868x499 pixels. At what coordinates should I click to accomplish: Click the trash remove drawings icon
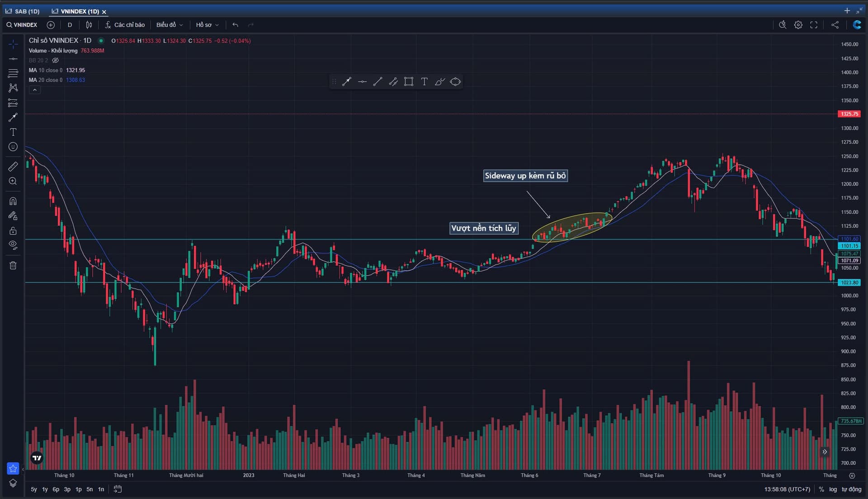point(13,265)
